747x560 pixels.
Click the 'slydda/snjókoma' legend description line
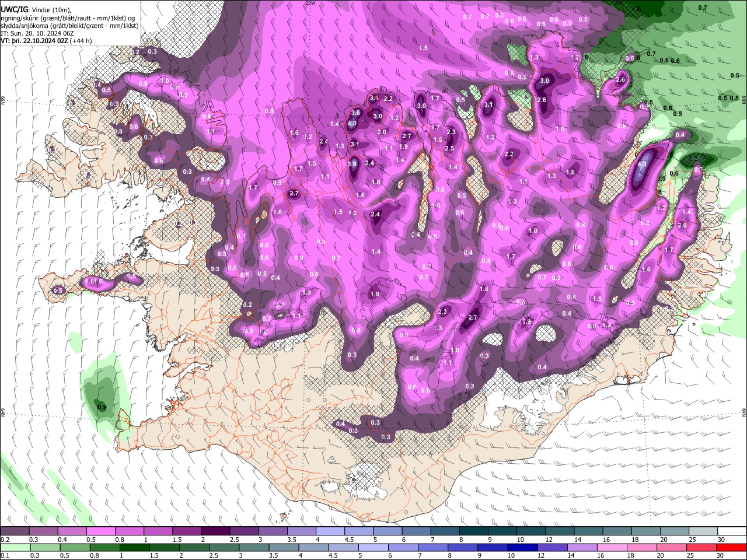(69, 26)
